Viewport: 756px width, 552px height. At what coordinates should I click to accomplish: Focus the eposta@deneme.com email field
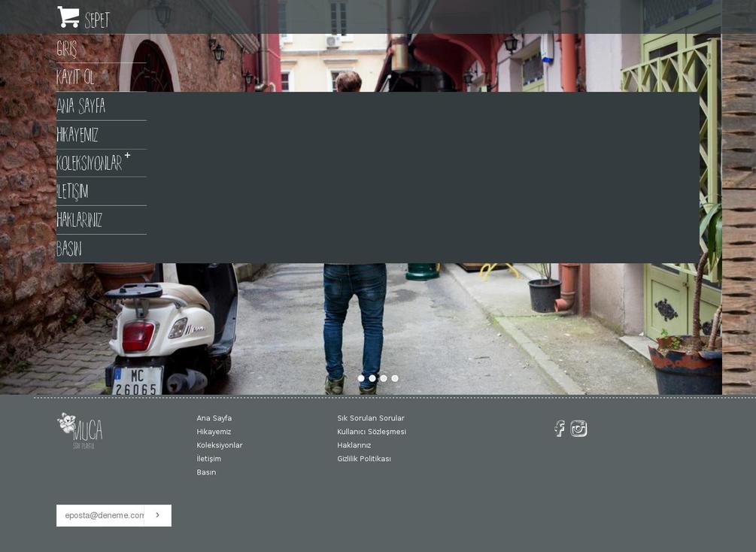coord(100,515)
